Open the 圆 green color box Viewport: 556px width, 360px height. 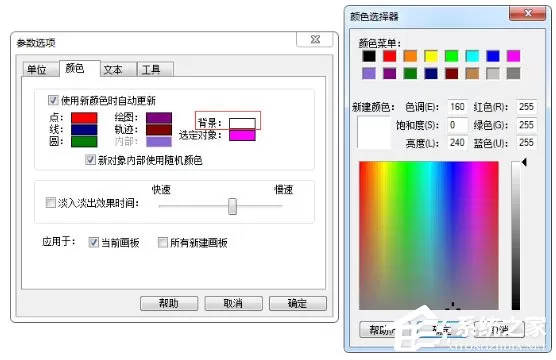84,141
